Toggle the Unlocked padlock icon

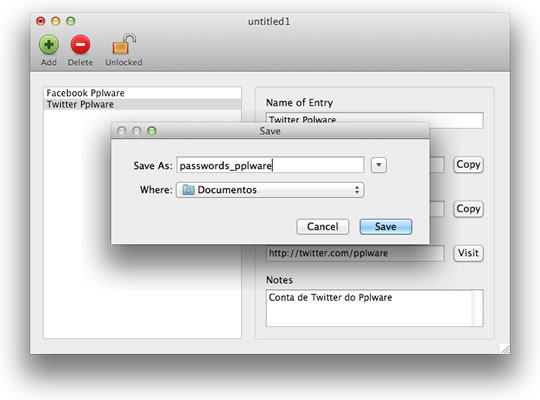(x=124, y=44)
